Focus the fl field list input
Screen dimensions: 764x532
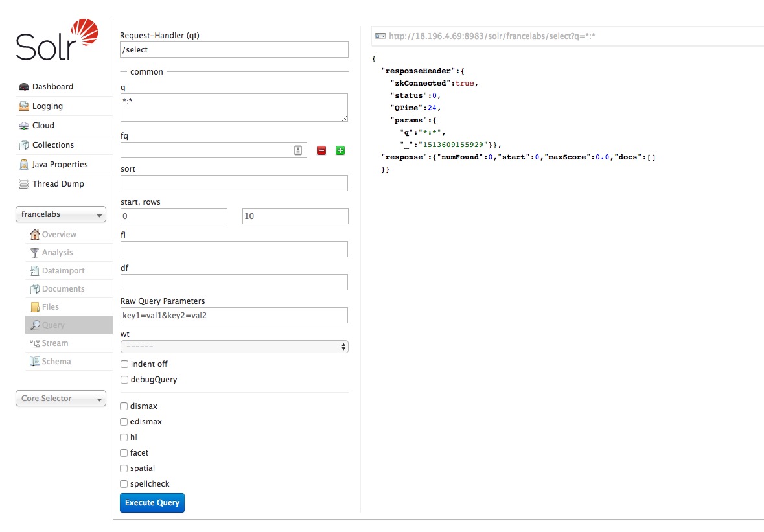tap(235, 249)
